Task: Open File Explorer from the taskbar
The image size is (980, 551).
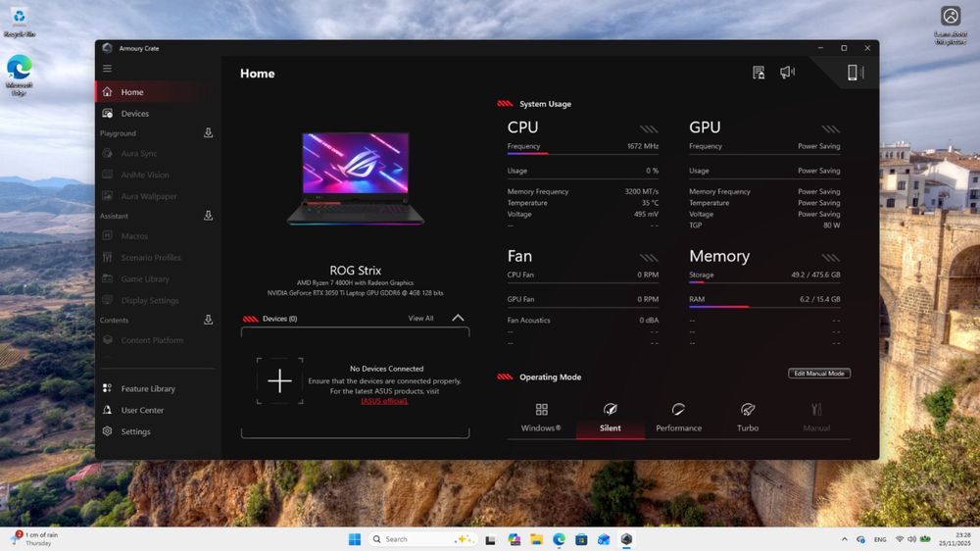Action: 536,539
